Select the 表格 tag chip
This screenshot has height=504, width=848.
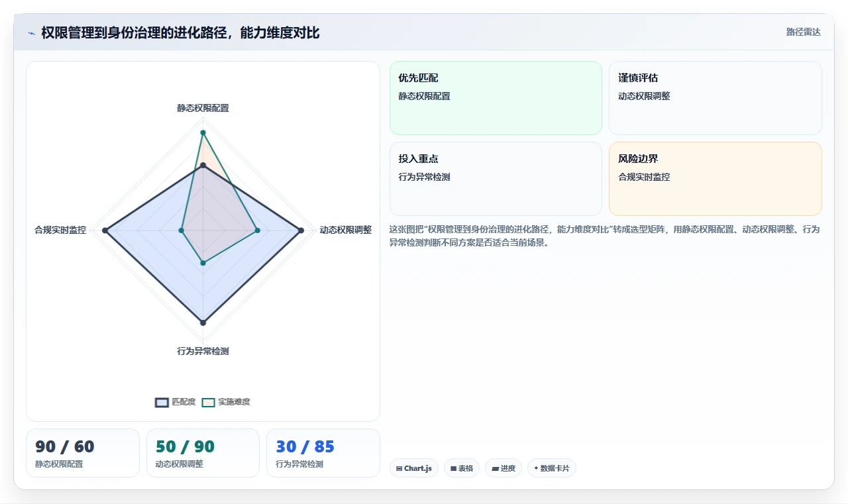(x=462, y=468)
